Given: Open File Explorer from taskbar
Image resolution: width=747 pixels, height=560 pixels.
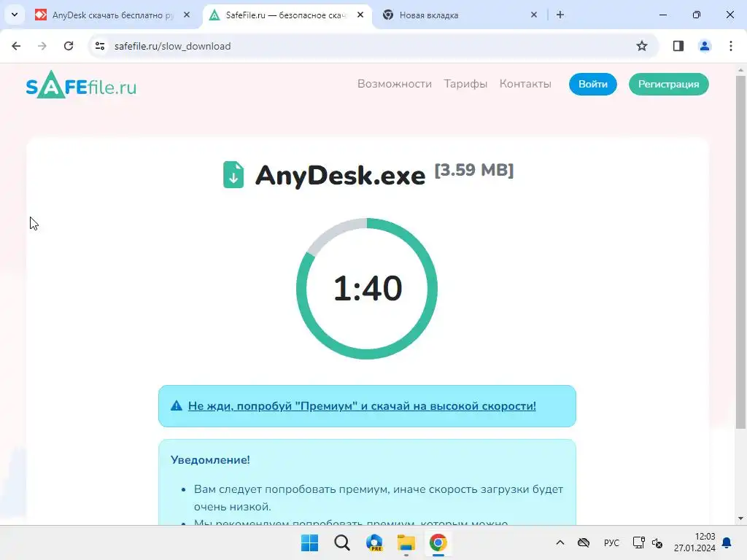Looking at the screenshot, I should 406,542.
